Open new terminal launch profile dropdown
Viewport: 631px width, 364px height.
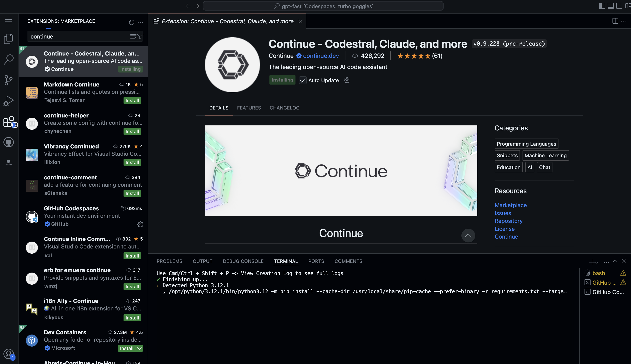597,262
